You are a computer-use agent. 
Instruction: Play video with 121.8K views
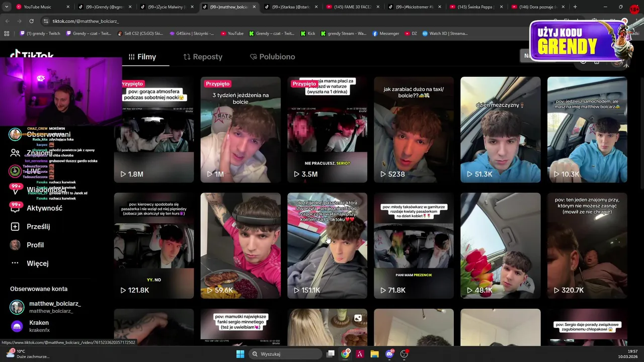[154, 246]
